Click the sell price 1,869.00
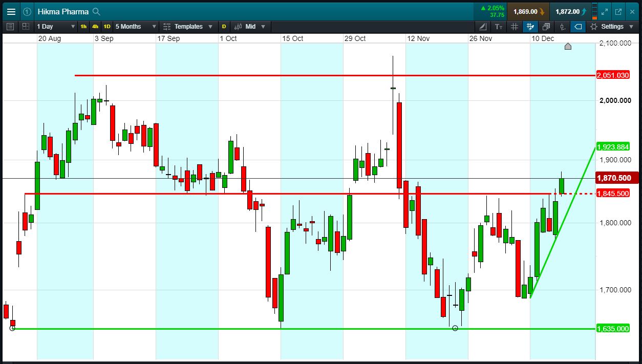The width and height of the screenshot is (642, 364). (x=529, y=11)
